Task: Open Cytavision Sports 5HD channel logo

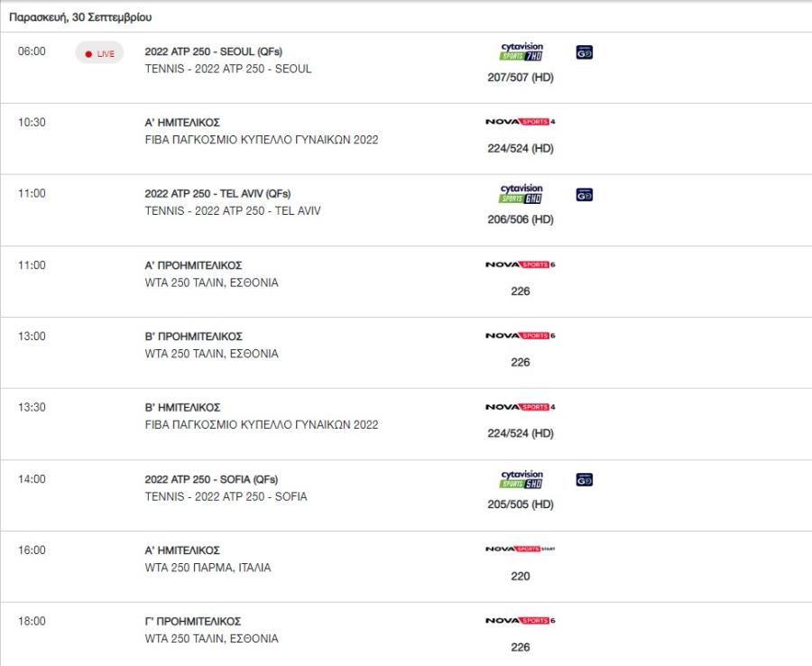Action: click(x=521, y=479)
